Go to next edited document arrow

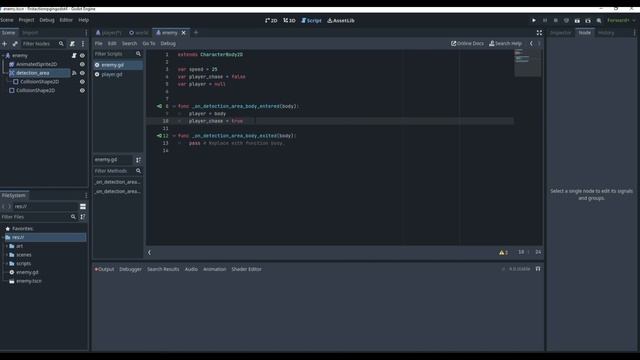(539, 44)
